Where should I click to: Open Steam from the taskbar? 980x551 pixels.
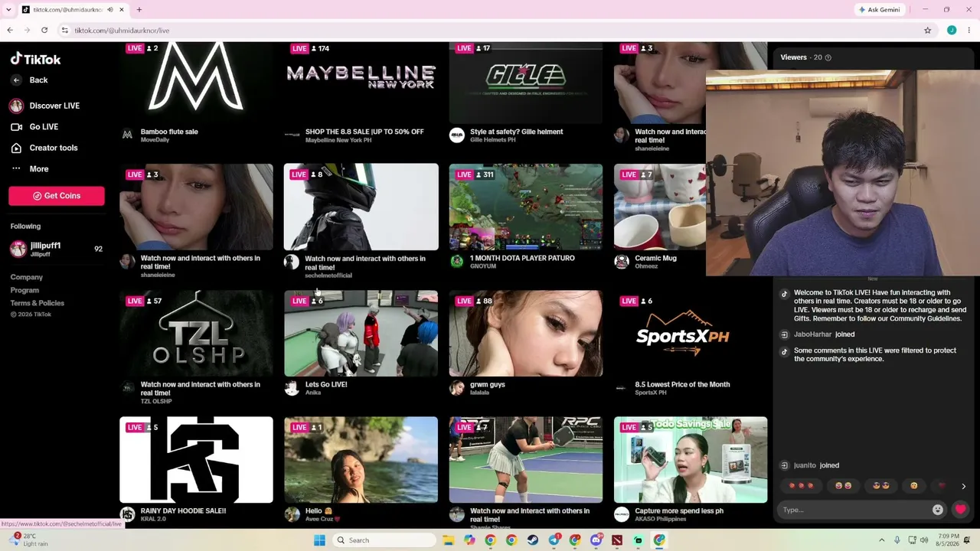(x=533, y=540)
